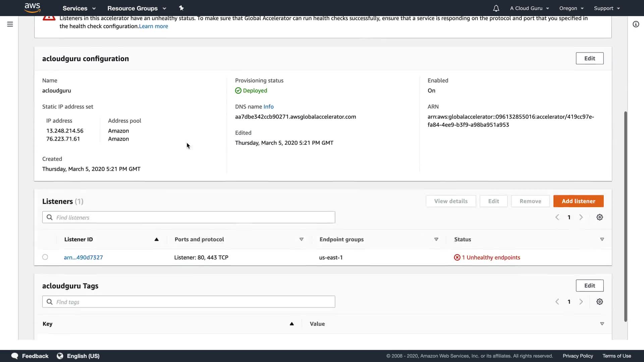This screenshot has width=644, height=362.
Task: Open the Oregon region selector
Action: (x=571, y=8)
